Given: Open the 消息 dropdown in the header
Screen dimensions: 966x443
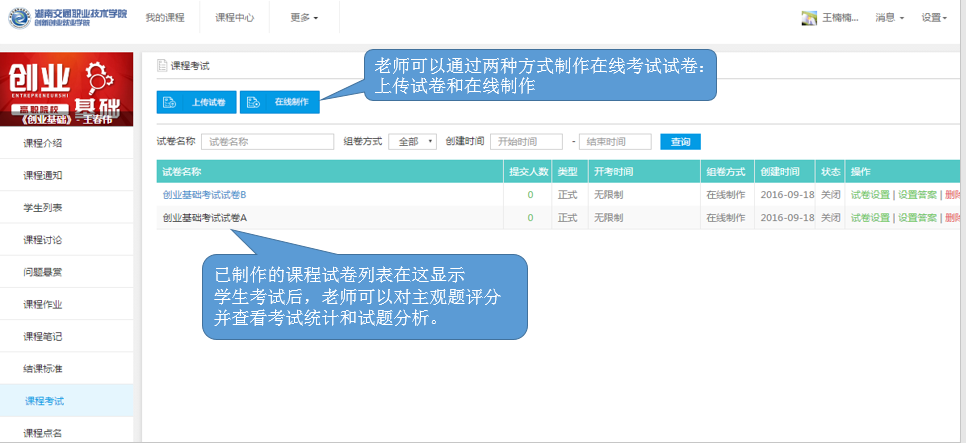Looking at the screenshot, I should pos(889,18).
